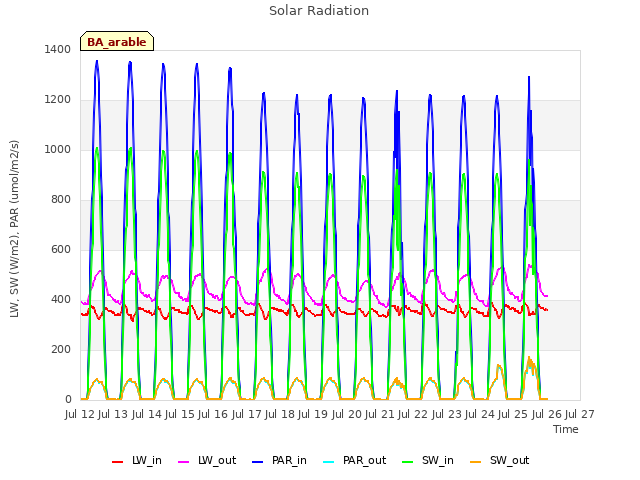The width and height of the screenshot is (640, 480).
Task: Click the Jul 22 x-axis tick label
Action: click(x=413, y=414)
